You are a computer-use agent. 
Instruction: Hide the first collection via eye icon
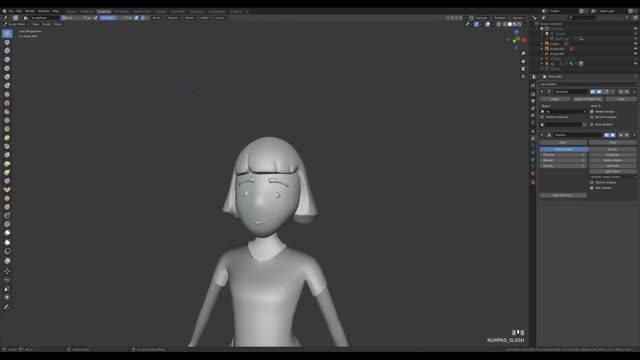(x=636, y=29)
